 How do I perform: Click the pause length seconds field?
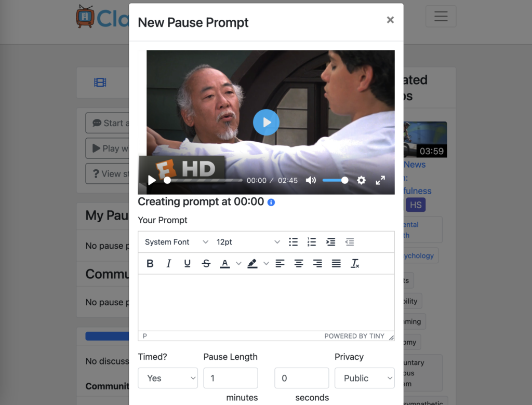(302, 378)
